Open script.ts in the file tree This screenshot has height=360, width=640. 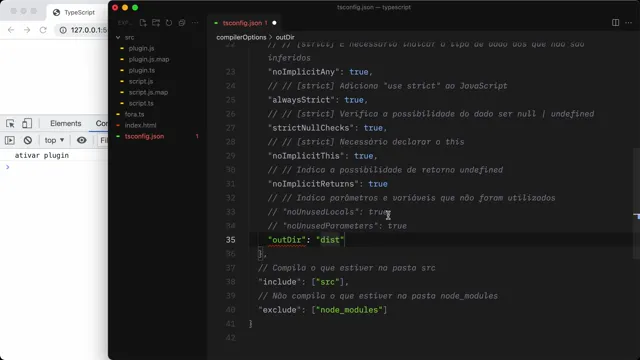(x=141, y=103)
